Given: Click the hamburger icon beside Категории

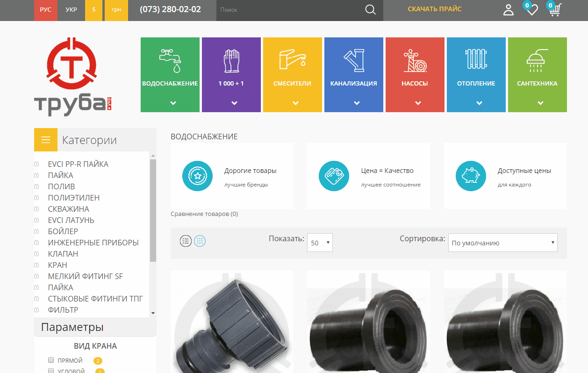Looking at the screenshot, I should pyautogui.click(x=46, y=140).
